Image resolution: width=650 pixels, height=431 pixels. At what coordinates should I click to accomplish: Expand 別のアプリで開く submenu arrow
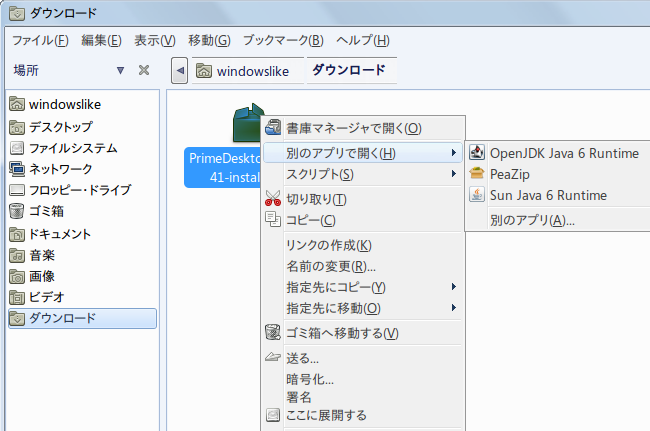click(x=454, y=153)
